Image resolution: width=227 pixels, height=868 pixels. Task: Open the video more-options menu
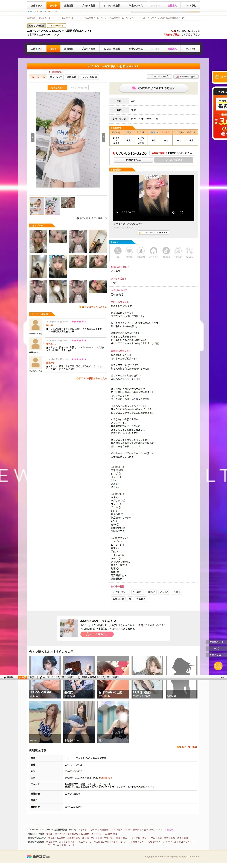point(190,212)
